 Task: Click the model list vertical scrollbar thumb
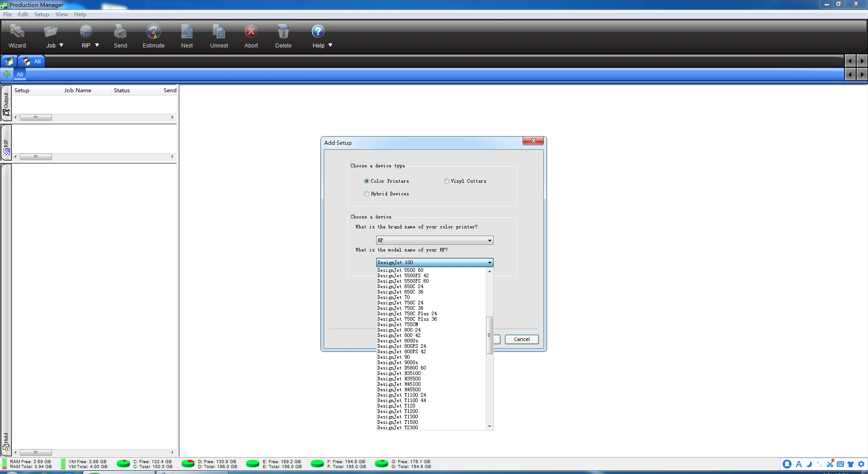coord(489,335)
